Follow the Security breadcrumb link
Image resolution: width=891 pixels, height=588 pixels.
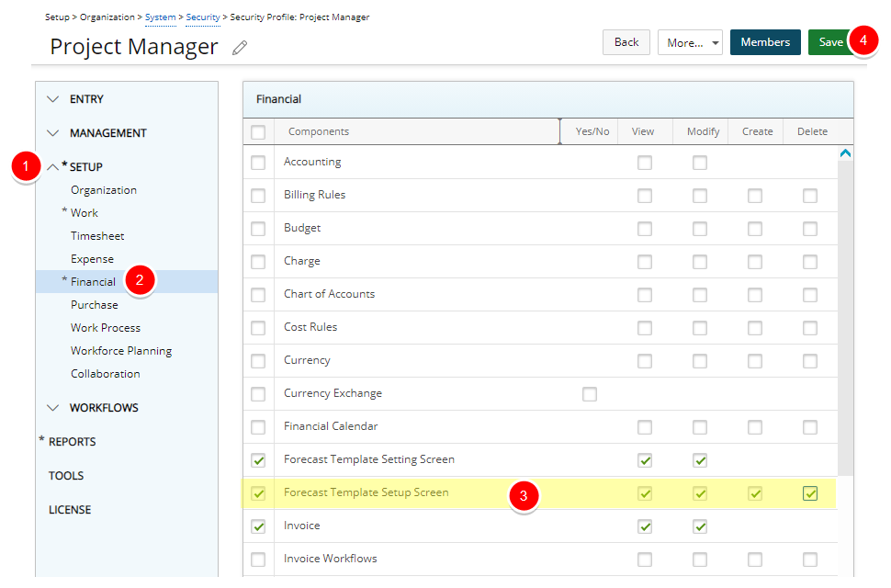[203, 17]
